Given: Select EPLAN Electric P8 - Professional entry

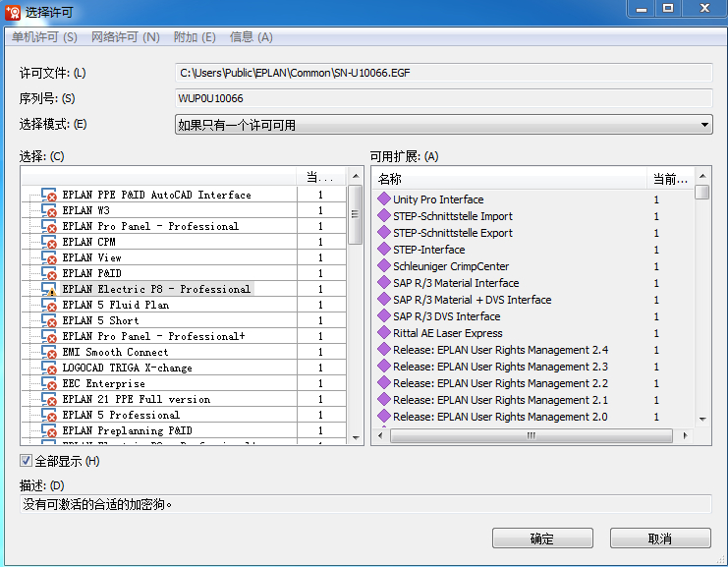Looking at the screenshot, I should click(156, 289).
